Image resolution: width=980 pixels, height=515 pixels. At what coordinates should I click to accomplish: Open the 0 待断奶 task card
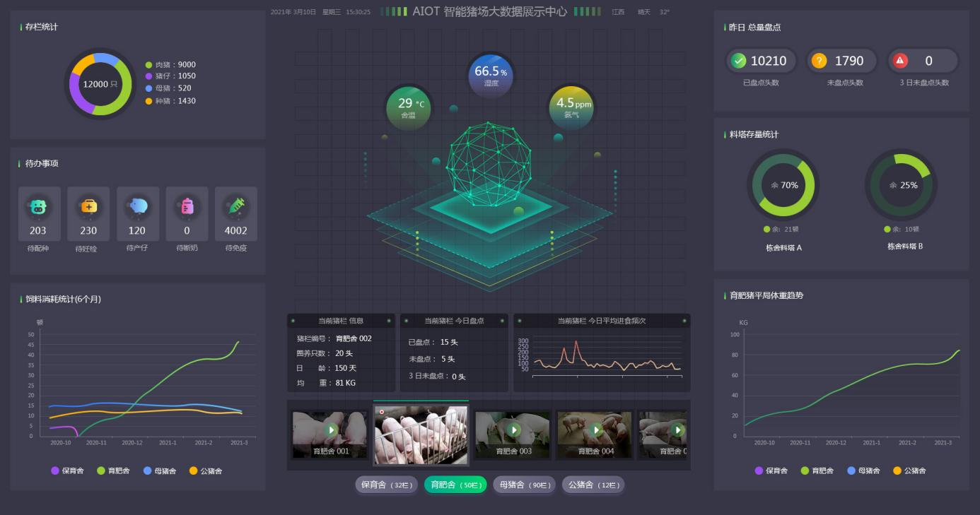coord(187,214)
